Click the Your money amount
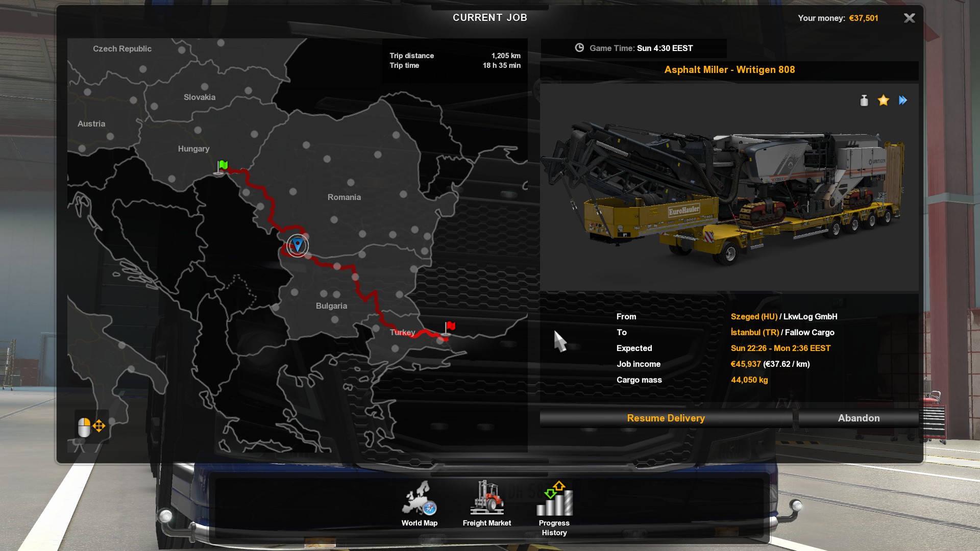Viewport: 980px width, 551px height. click(864, 18)
